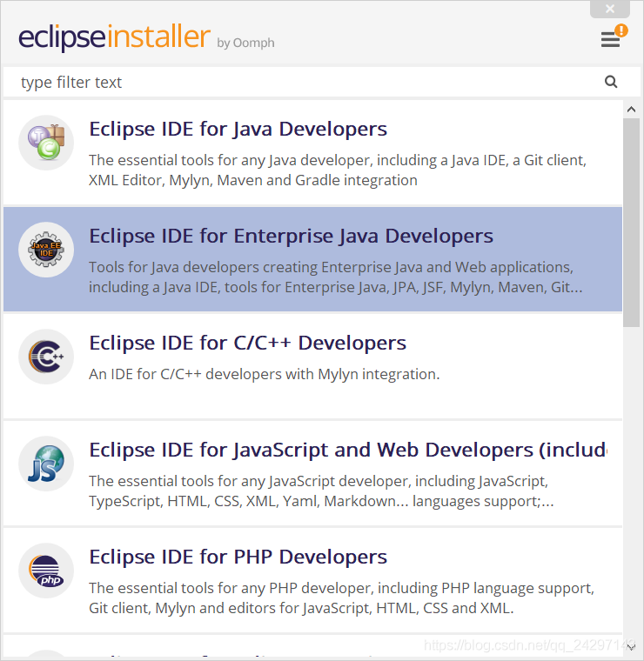Click the scrollbar up arrow

631,110
